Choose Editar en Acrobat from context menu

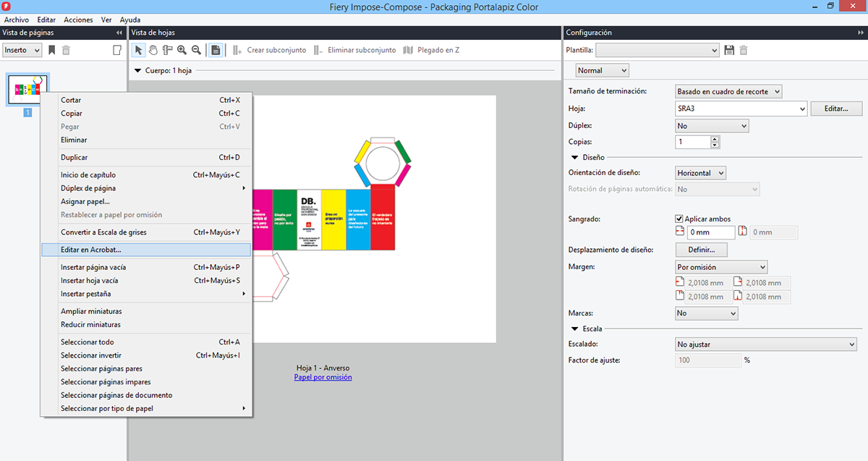point(91,250)
